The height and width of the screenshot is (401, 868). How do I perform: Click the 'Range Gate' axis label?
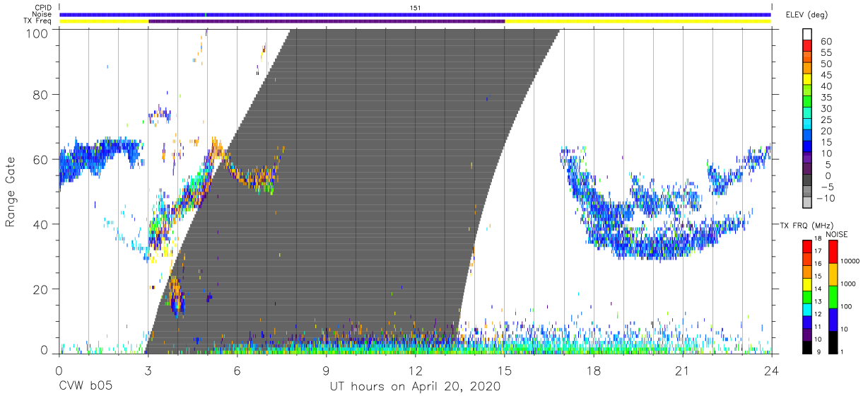pyautogui.click(x=11, y=191)
